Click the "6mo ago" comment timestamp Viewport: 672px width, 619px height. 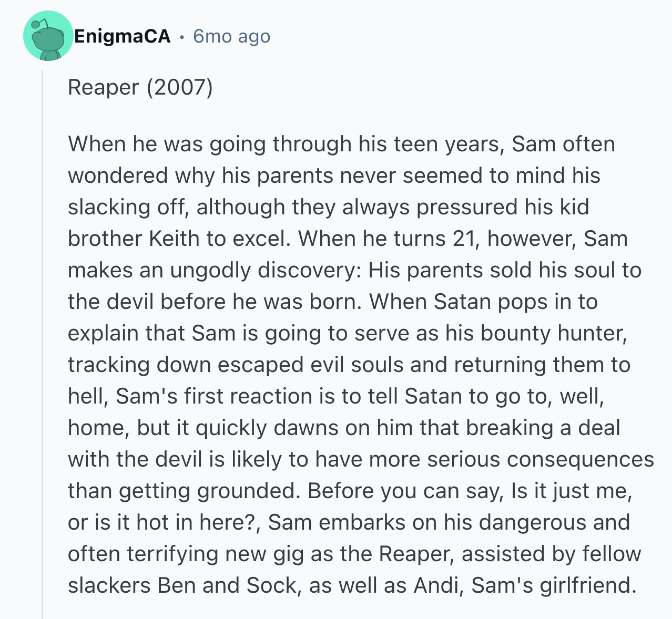[x=231, y=36]
